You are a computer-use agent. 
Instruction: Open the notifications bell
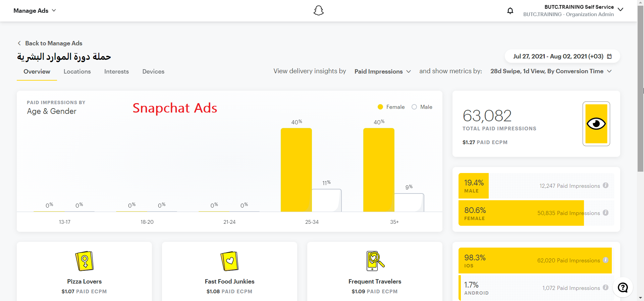(x=510, y=11)
